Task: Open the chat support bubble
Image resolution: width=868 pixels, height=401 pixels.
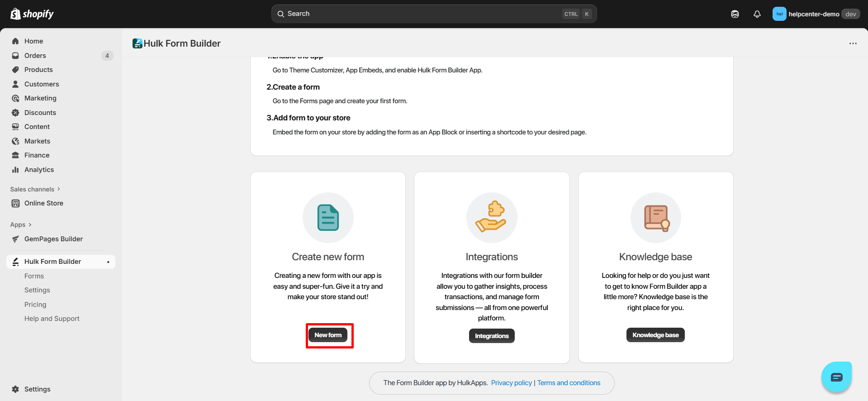Action: [837, 377]
